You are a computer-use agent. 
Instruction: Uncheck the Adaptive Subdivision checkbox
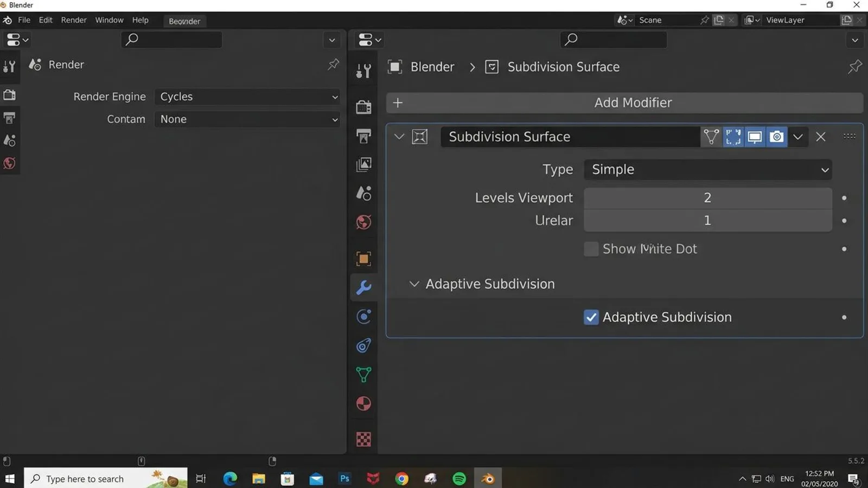(591, 317)
